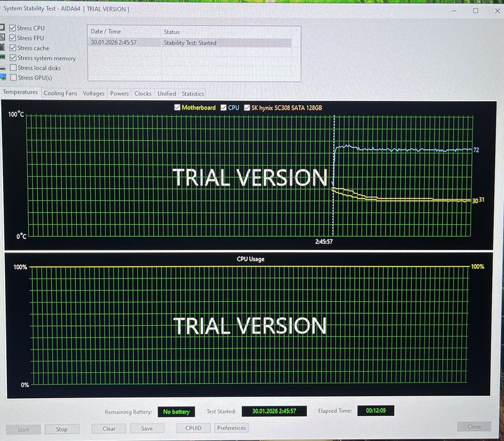Click the 2:45:57 graph time marker

click(x=324, y=242)
